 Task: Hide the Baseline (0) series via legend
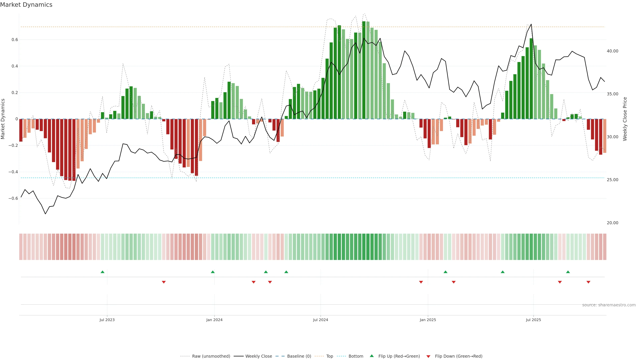click(299, 356)
